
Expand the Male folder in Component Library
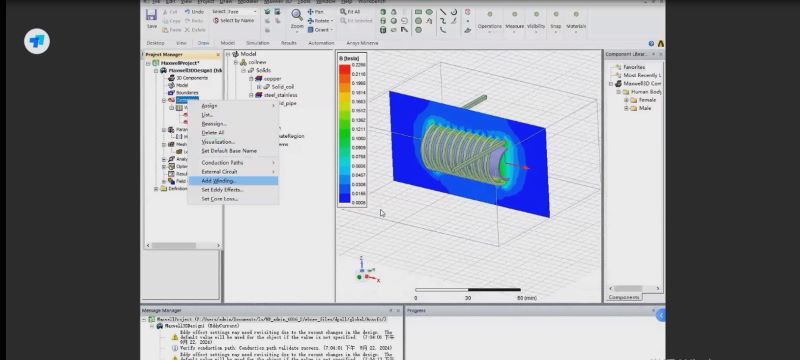click(x=627, y=109)
